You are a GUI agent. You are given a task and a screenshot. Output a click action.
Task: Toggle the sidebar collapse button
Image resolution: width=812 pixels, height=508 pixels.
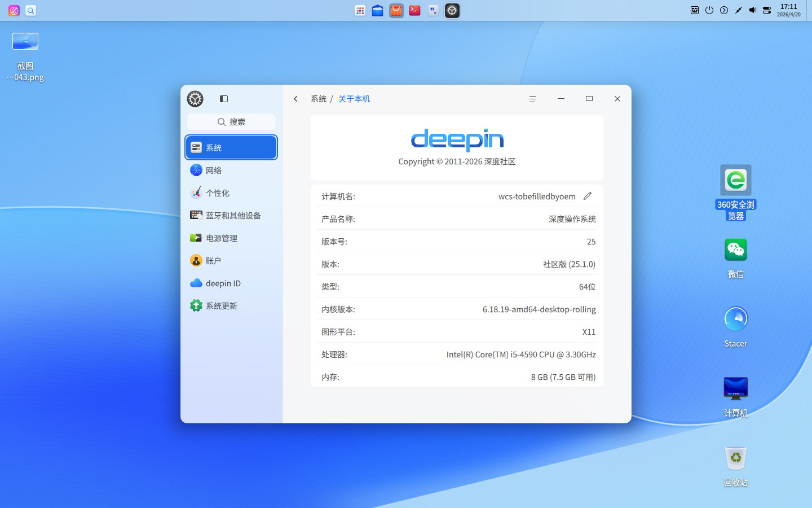coord(224,99)
